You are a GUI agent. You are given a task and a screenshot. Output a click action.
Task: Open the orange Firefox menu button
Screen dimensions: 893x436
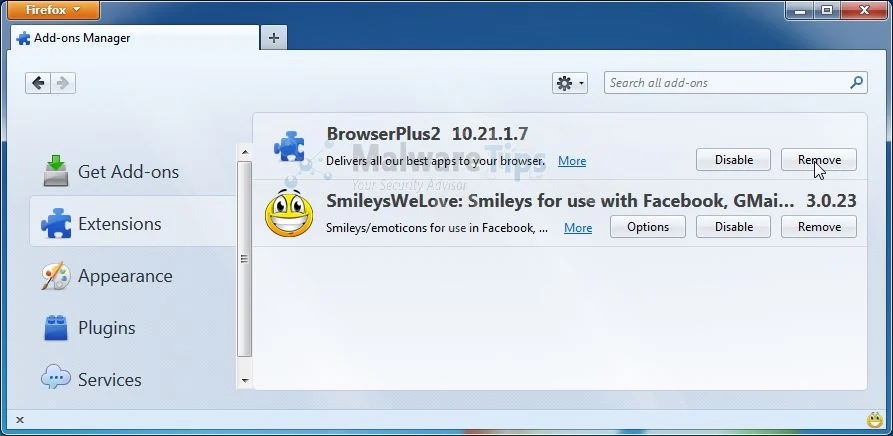[x=54, y=10]
